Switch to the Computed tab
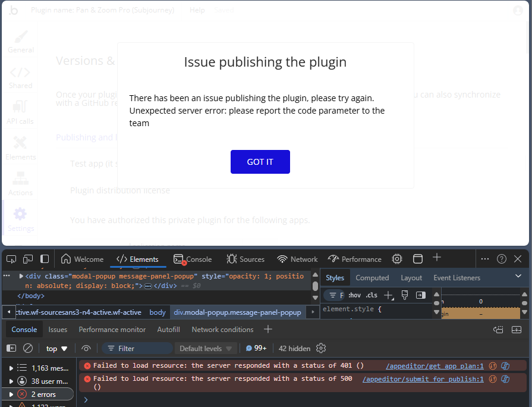The height and width of the screenshot is (407, 532). (x=372, y=277)
